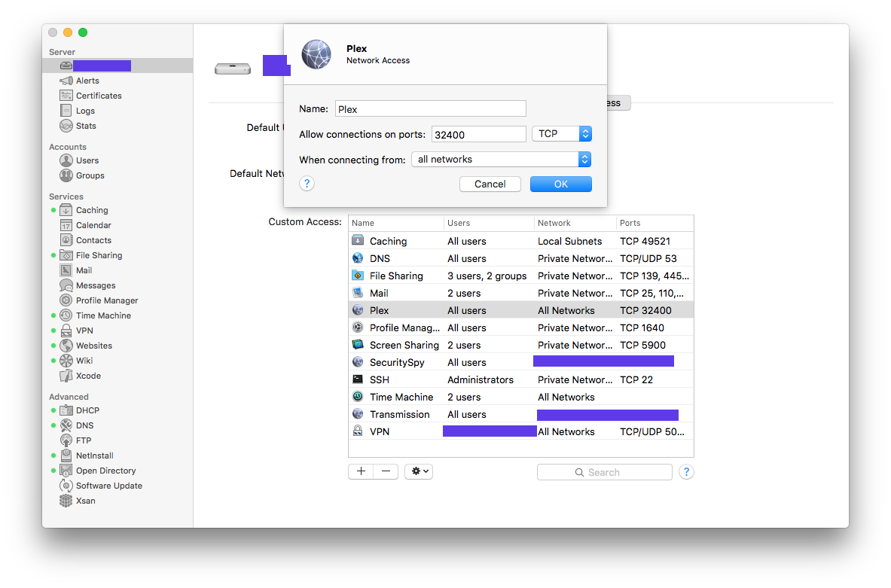Add a custom access rule with plus
The image size is (891, 588).
tap(361, 471)
